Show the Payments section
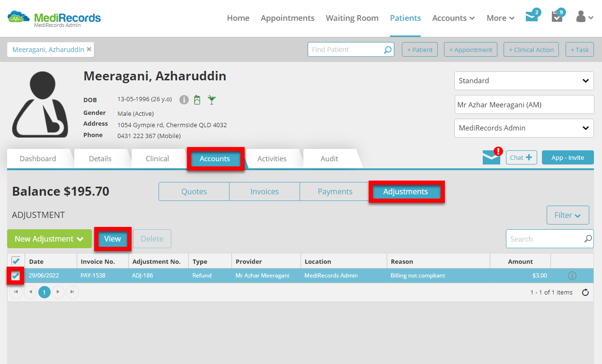 pyautogui.click(x=335, y=191)
